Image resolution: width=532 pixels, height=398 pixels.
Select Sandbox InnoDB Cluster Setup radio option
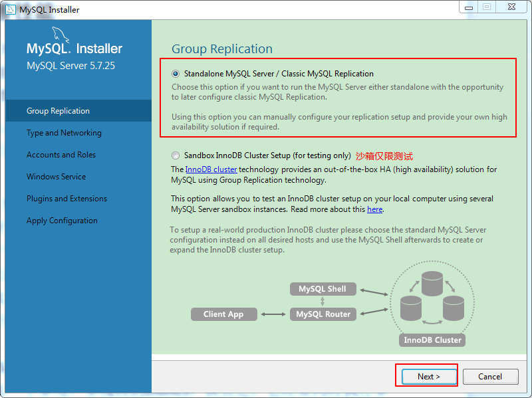pyautogui.click(x=176, y=155)
